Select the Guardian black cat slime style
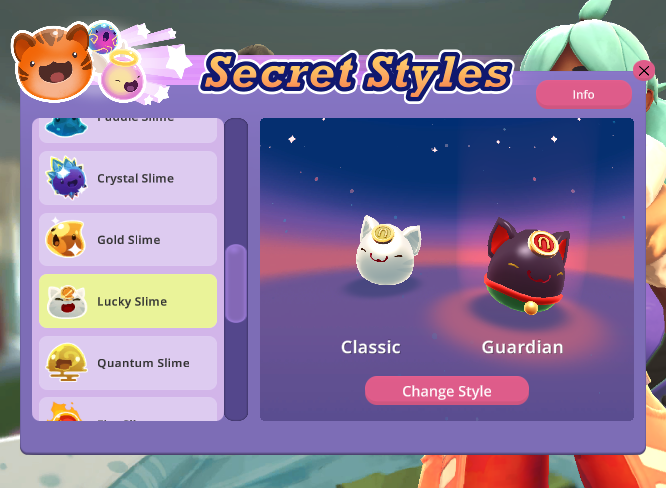This screenshot has height=488, width=666. [x=527, y=265]
